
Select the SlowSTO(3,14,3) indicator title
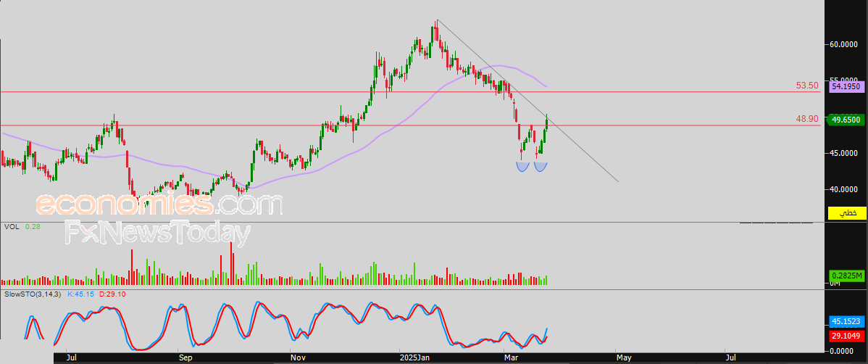32,294
